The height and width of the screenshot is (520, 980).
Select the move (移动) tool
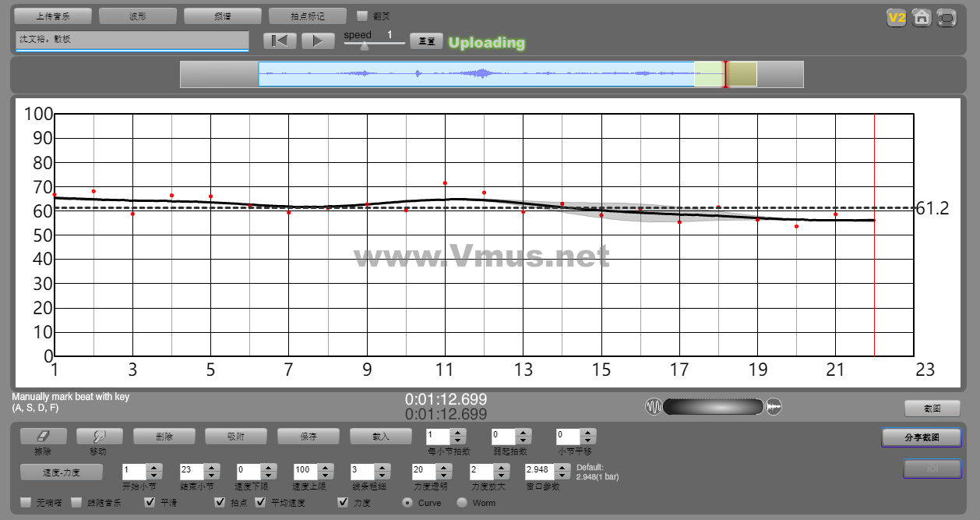pos(97,437)
